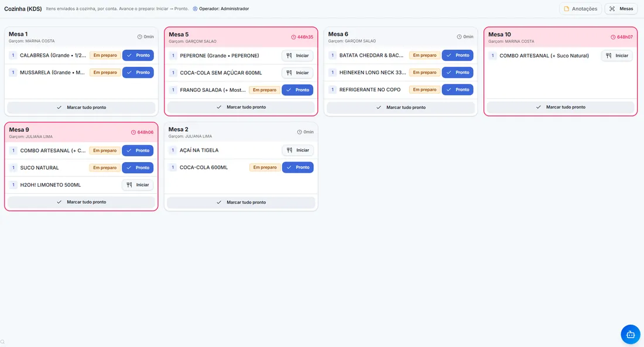Open the Mesas view
This screenshot has width=644, height=347.
pyautogui.click(x=621, y=9)
